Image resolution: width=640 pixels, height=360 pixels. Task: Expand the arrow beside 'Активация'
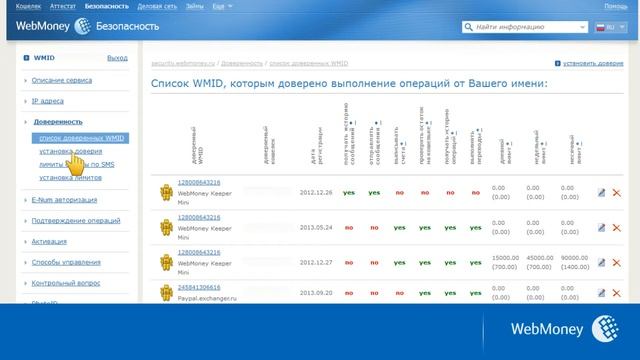(25, 242)
